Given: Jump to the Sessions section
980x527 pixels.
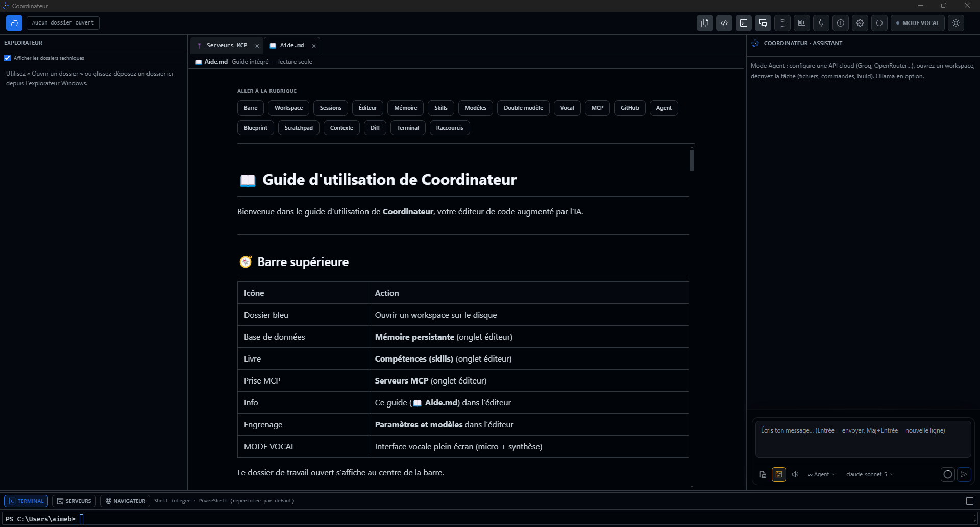Looking at the screenshot, I should pos(331,108).
